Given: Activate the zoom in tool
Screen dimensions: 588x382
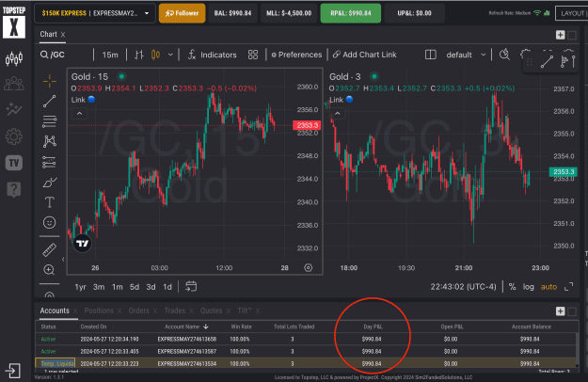Looking at the screenshot, I should click(x=49, y=270).
